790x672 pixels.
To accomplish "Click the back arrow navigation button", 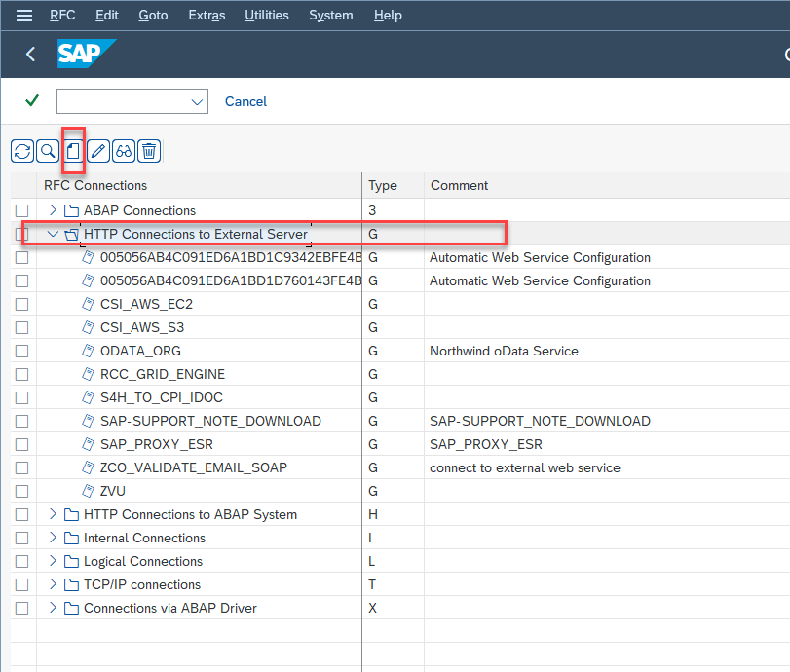I will [30, 55].
